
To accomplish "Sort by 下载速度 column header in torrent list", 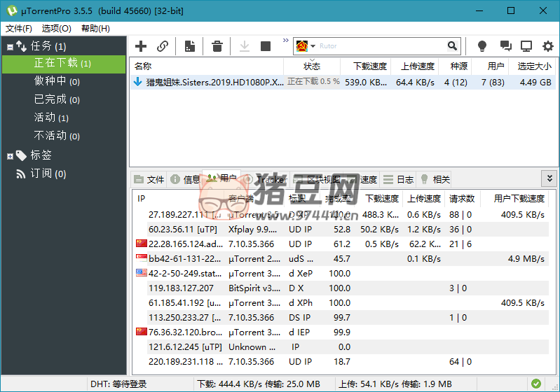I will click(x=369, y=66).
